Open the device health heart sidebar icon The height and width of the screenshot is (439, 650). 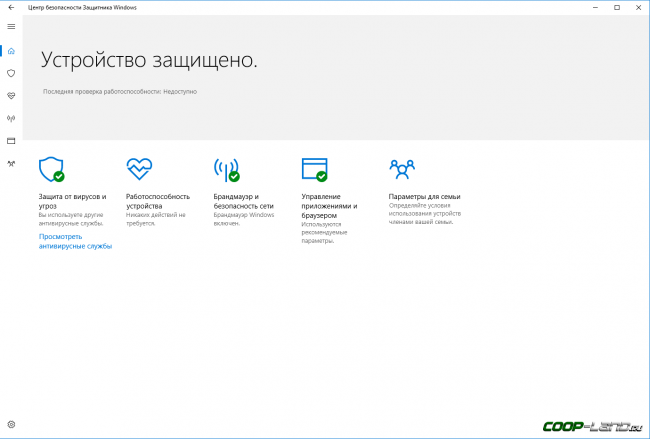point(11,96)
